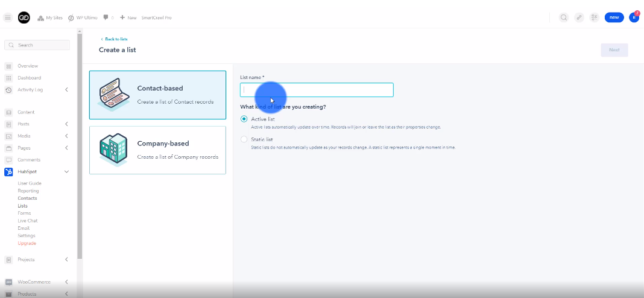The image size is (644, 298).
Task: Expand the Media submenu chevron
Action: [x=66, y=136]
